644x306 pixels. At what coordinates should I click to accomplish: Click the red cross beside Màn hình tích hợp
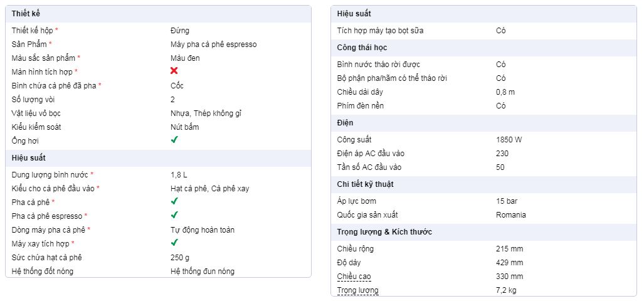click(x=174, y=71)
